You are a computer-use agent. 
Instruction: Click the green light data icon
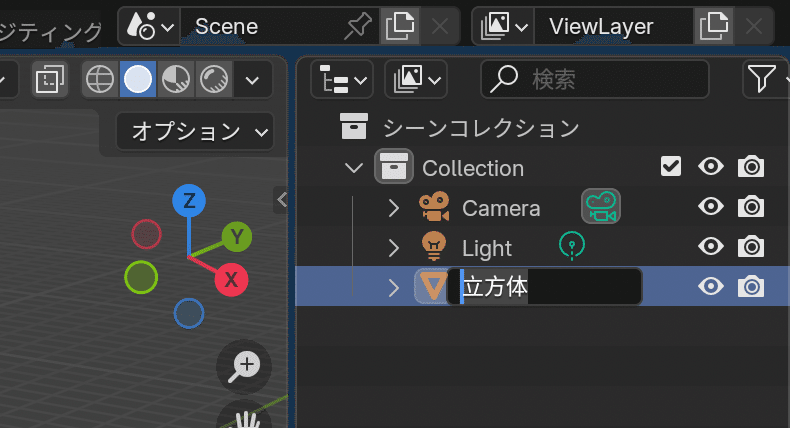click(x=572, y=246)
